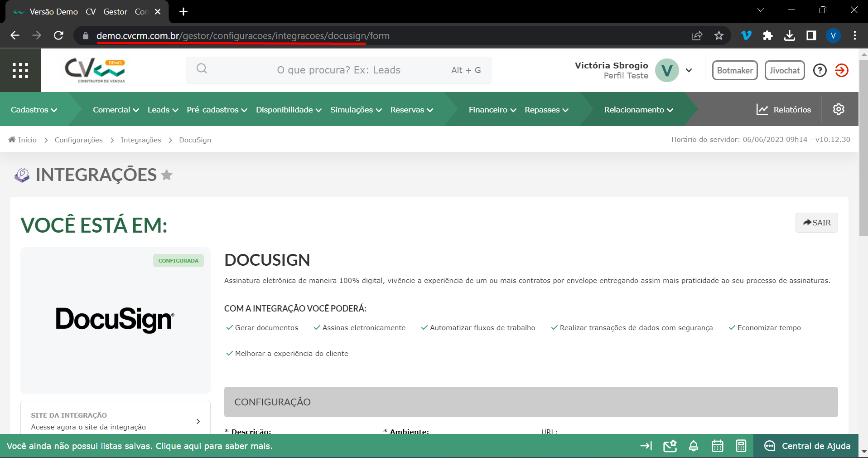Image resolution: width=868 pixels, height=458 pixels.
Task: Click the CONFIGURAÇÃO section header
Action: 531,402
